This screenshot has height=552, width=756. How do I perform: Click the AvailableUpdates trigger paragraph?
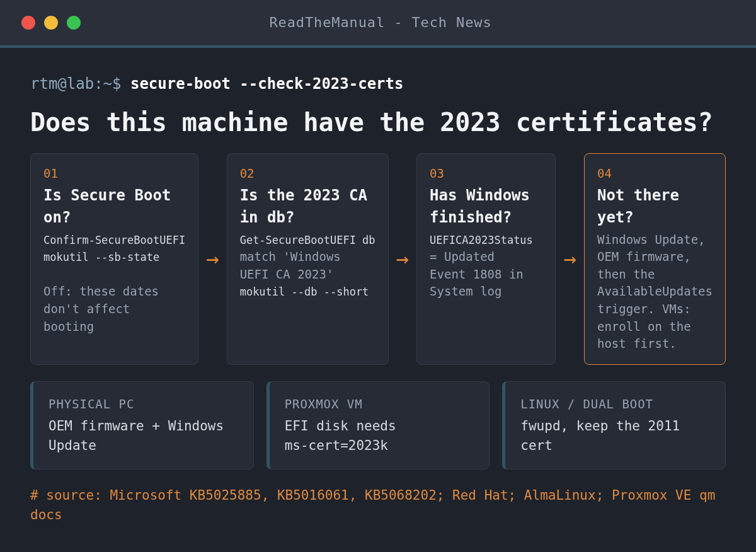pos(655,292)
